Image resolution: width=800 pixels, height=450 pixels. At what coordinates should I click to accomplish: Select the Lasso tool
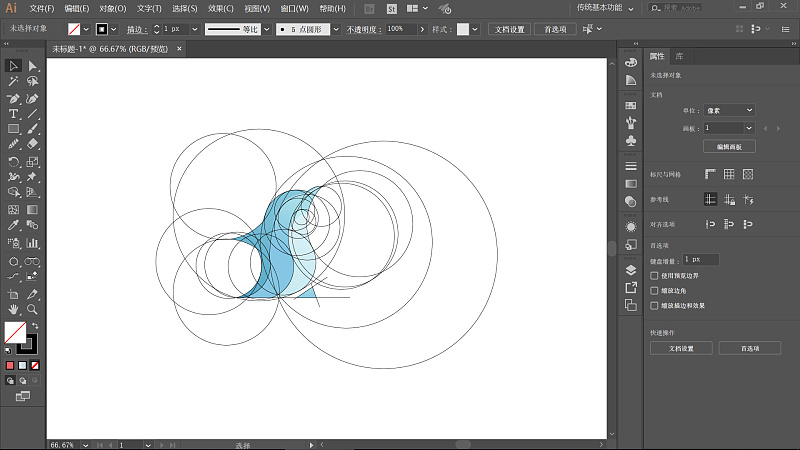(33, 81)
